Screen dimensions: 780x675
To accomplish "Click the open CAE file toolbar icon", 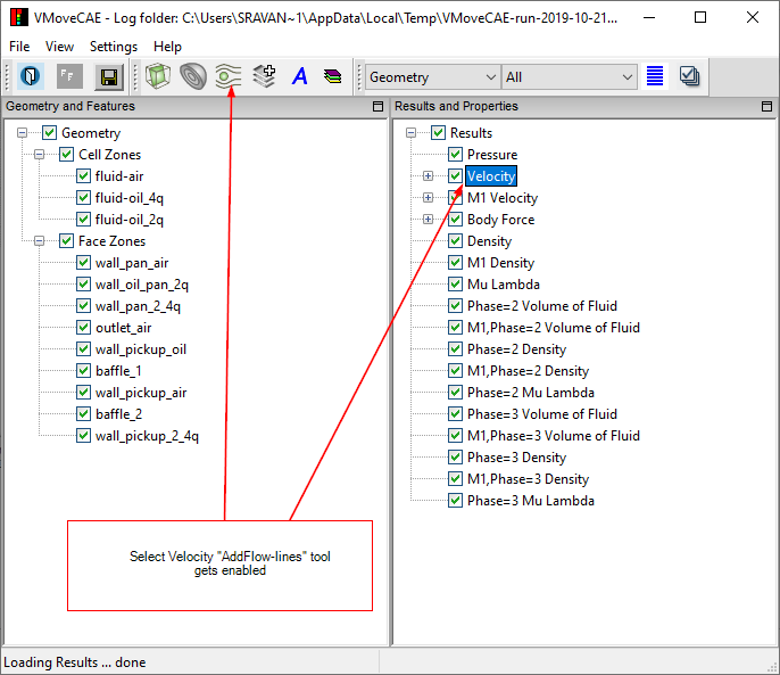I will pos(30,77).
